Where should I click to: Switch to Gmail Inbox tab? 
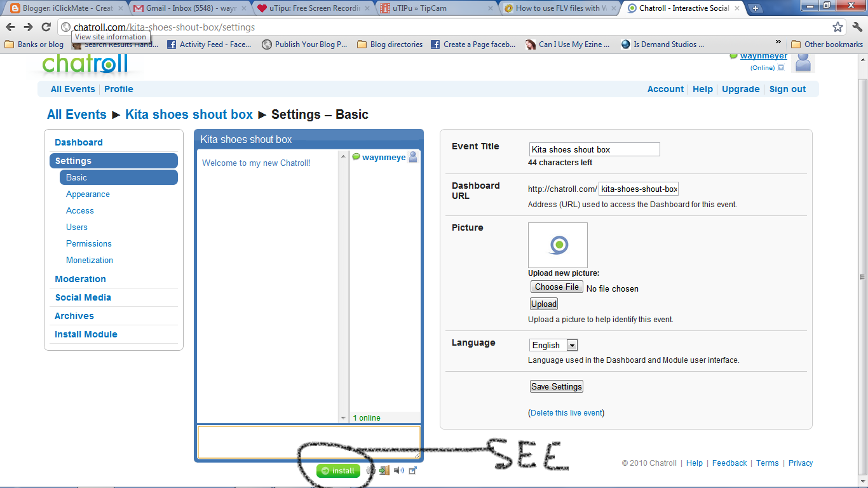[189, 8]
